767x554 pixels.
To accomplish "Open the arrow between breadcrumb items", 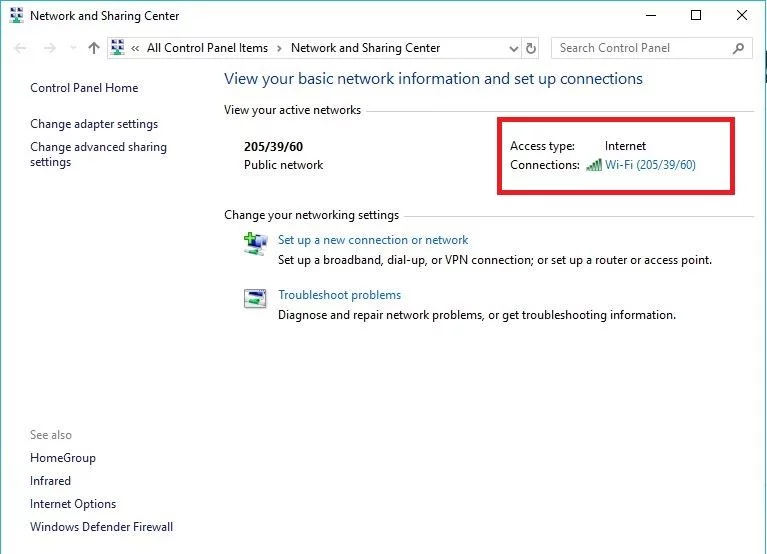I will click(x=279, y=48).
